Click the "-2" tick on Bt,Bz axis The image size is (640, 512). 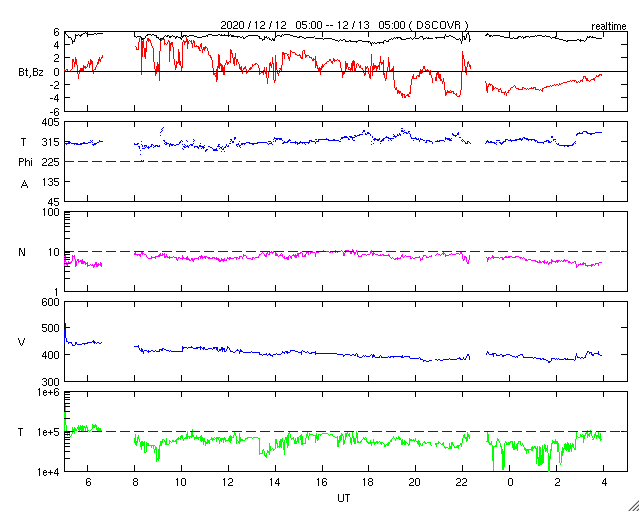click(x=54, y=85)
